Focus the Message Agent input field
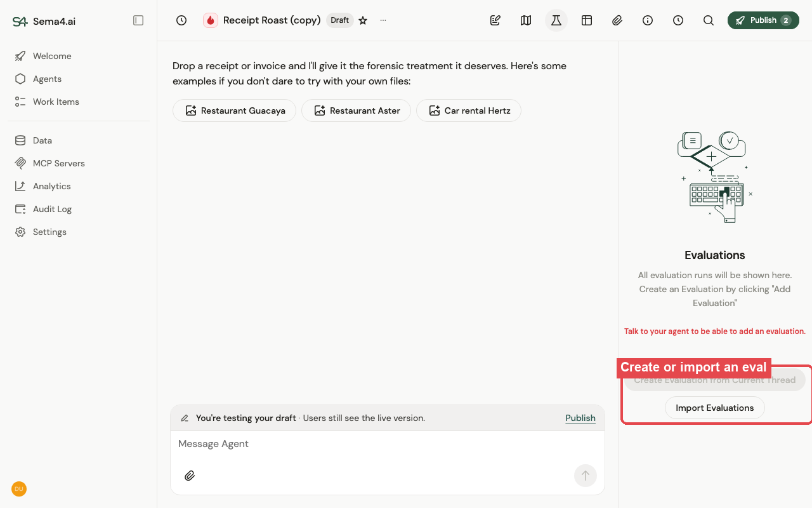The image size is (812, 508). pos(388,444)
